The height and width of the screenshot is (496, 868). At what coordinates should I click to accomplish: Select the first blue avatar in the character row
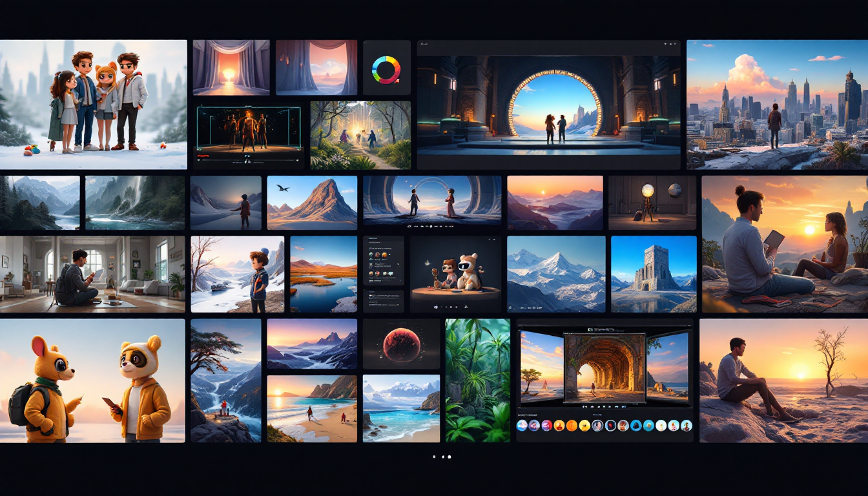coord(522,426)
